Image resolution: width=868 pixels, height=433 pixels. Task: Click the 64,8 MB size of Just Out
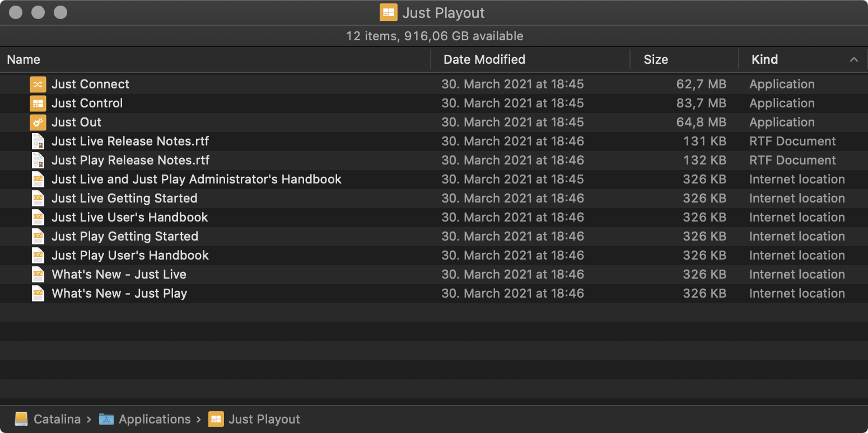coord(701,122)
